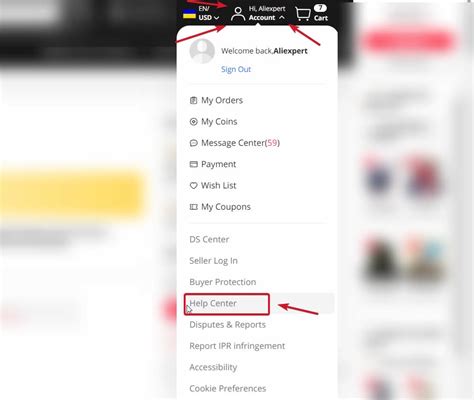Click the Sign Out link
This screenshot has height=400, width=474.
pos(236,69)
